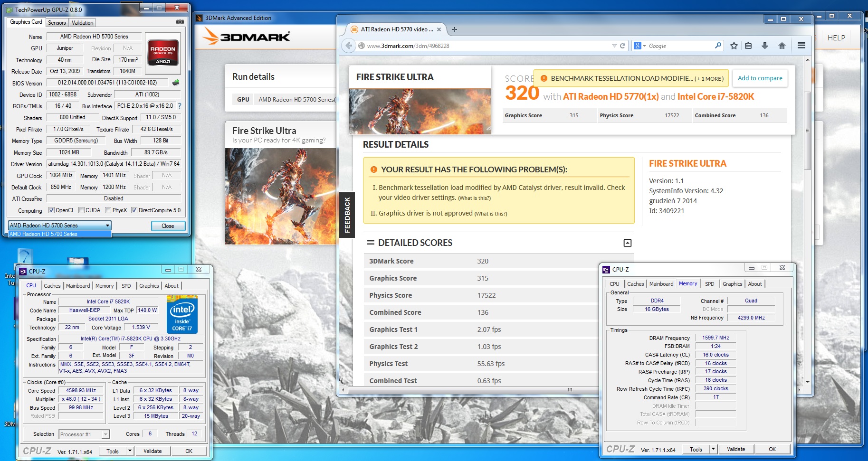Click OK in the right CPU-Z window

pos(772,449)
